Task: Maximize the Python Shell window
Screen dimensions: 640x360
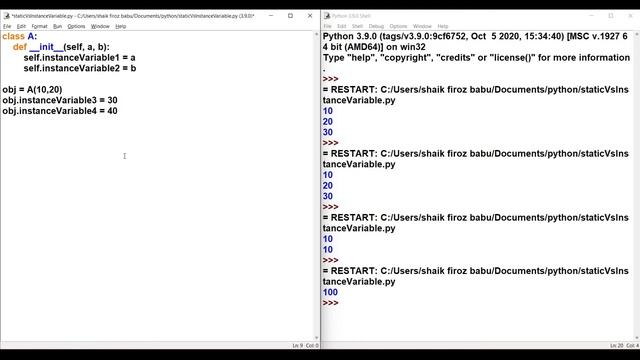Action: coord(611,16)
